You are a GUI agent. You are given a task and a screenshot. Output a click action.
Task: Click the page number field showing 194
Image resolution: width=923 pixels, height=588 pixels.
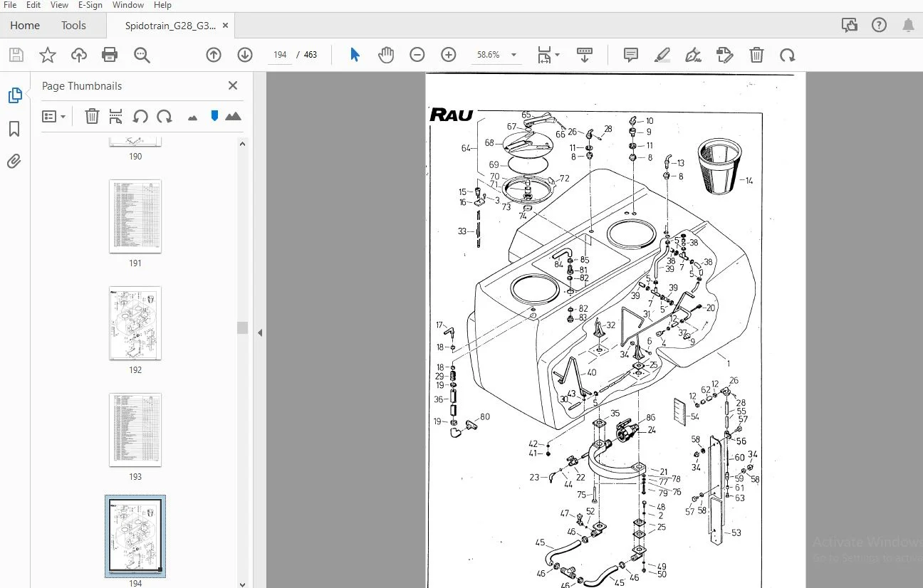pos(279,55)
